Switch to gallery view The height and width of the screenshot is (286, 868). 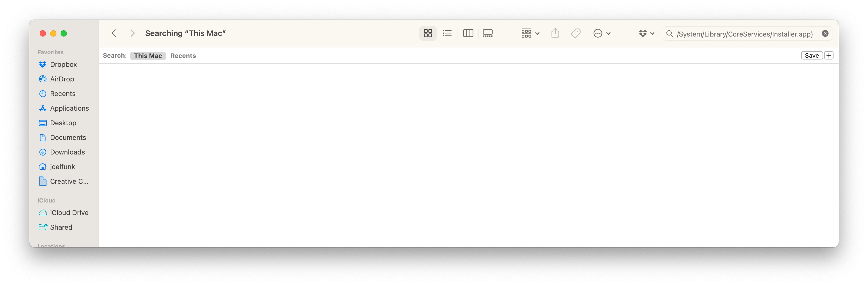pyautogui.click(x=487, y=33)
